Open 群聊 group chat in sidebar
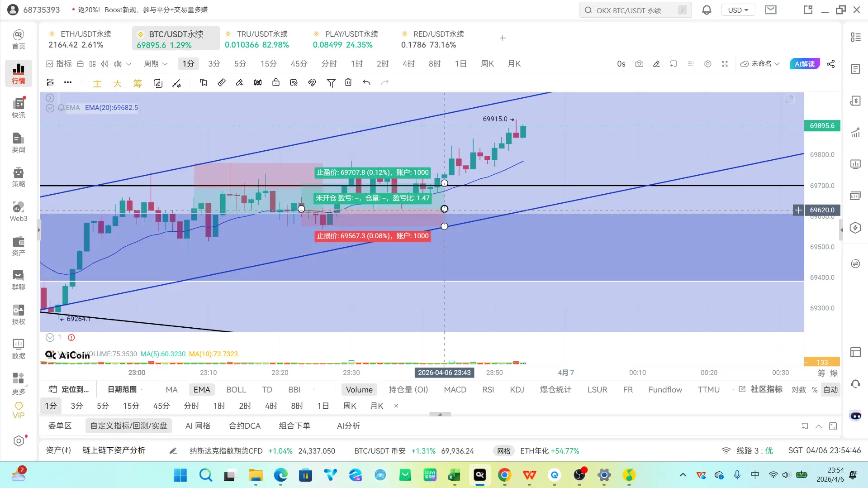Image resolution: width=868 pixels, height=488 pixels. [x=19, y=280]
